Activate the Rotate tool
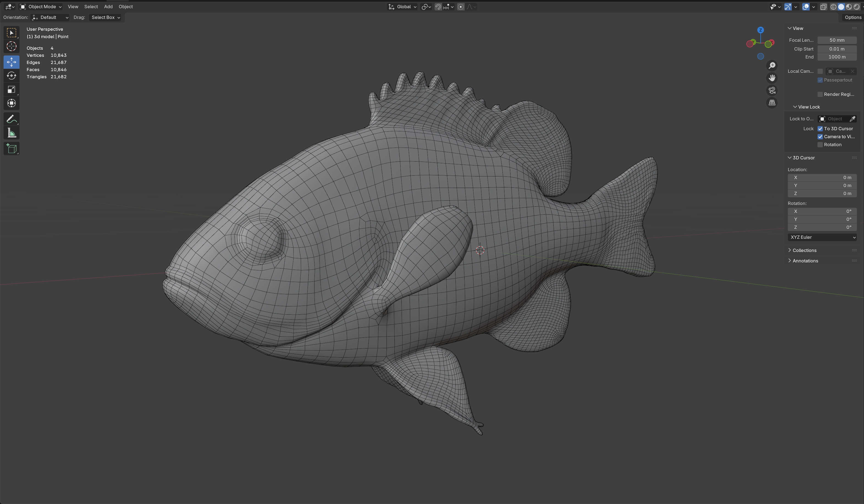Viewport: 864px width, 504px height. tap(11, 76)
